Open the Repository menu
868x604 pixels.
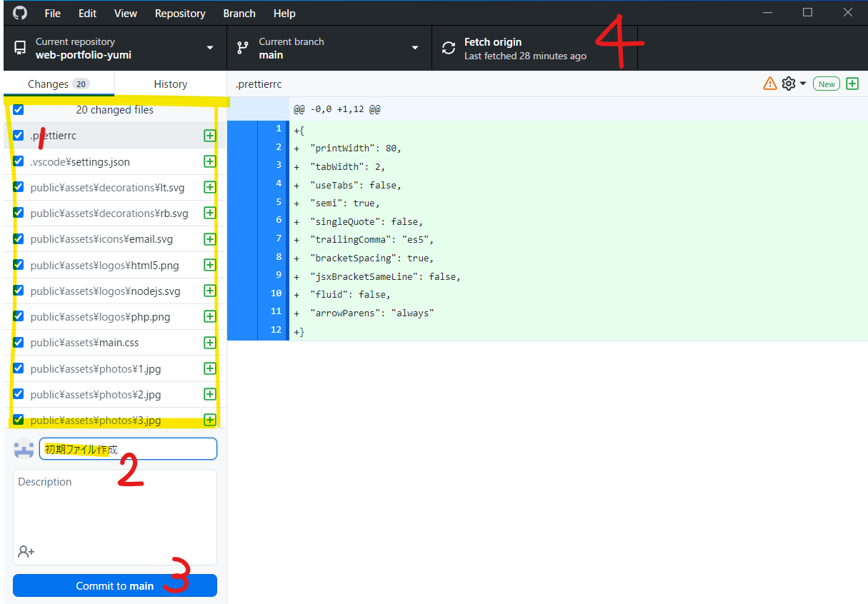point(180,13)
